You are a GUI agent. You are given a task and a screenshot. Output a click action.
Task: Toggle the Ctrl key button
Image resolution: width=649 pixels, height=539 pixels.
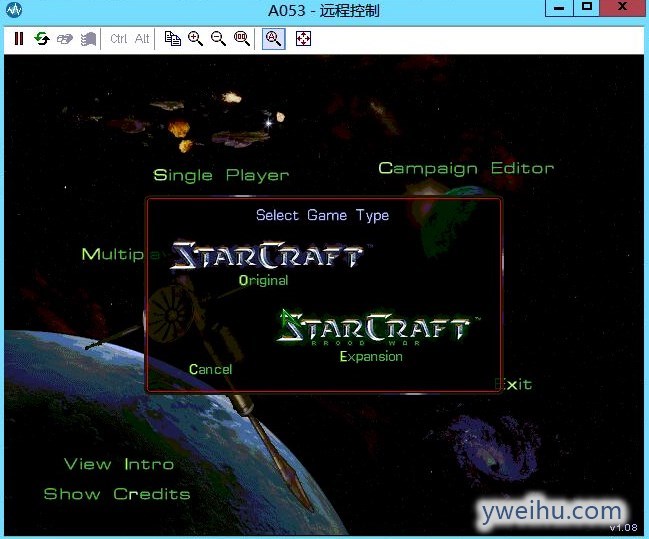[119, 38]
